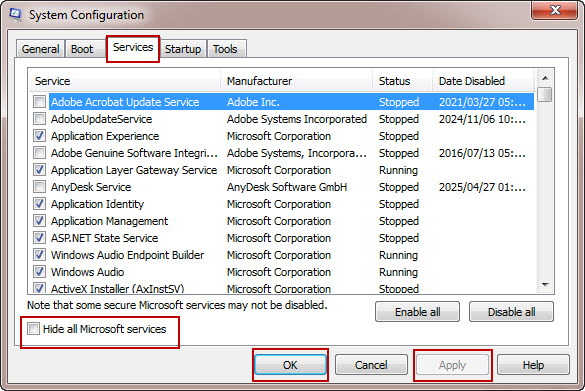Viewport: 585px width, 391px height.
Task: Click the Apply button
Action: click(452, 365)
